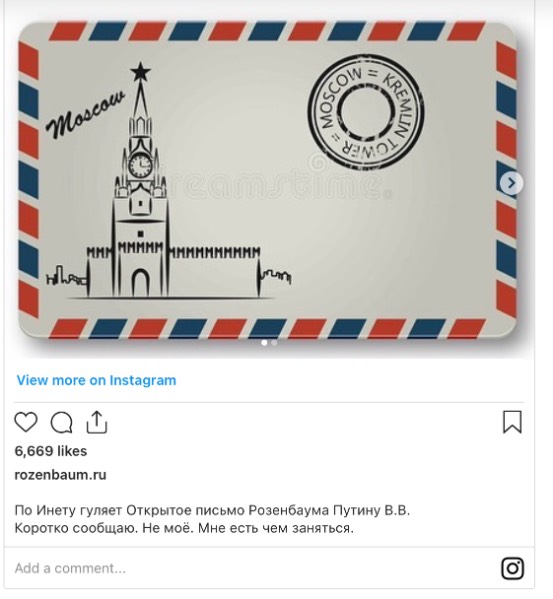This screenshot has width=553, height=599.
Task: Click the cursive 'Moscow' lettering
Action: point(86,113)
